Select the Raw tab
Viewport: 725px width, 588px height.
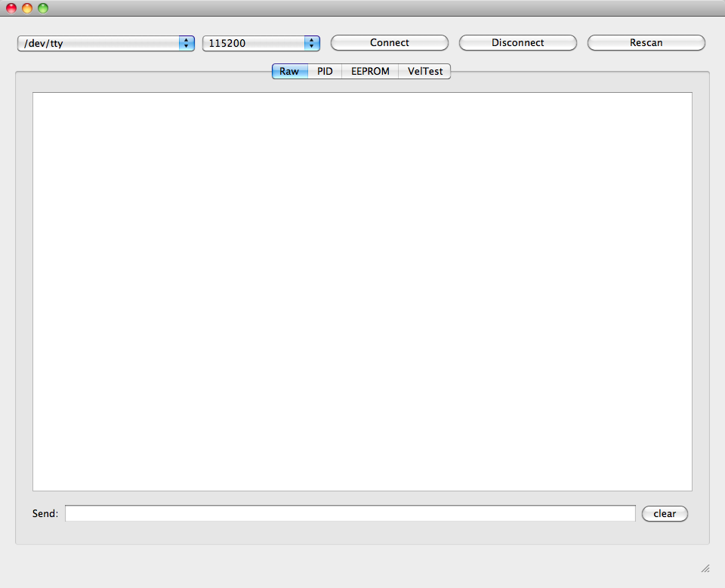point(289,72)
